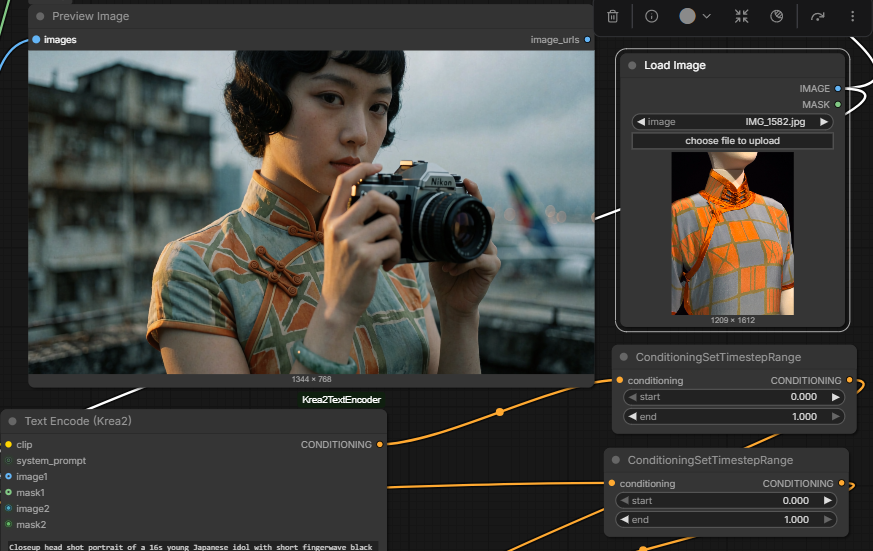Toggle collapse dot on Text Encode (Krea2)
Viewport: 873px width, 551px height.
12,421
